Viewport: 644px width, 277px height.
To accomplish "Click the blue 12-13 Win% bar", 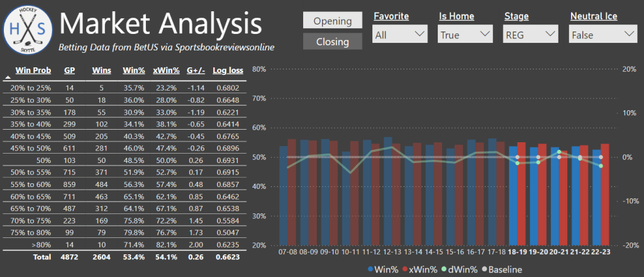I will [x=387, y=191].
